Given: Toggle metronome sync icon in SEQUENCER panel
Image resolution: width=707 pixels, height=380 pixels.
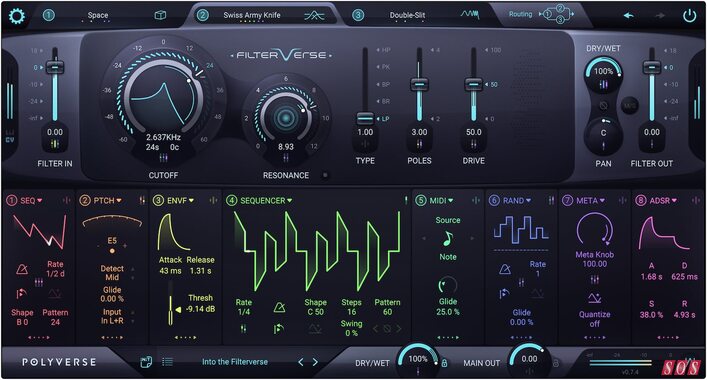Looking at the screenshot, I should [280, 307].
